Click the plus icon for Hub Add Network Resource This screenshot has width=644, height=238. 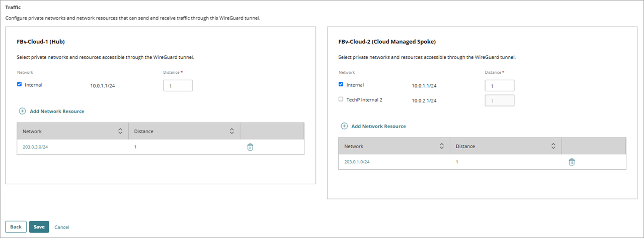pyautogui.click(x=22, y=111)
